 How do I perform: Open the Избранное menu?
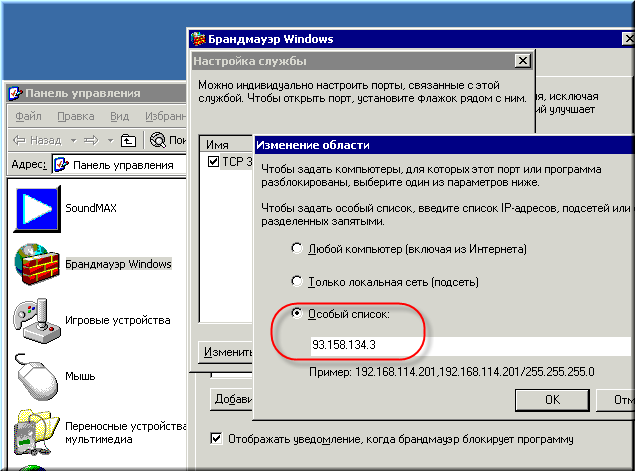tap(165, 116)
